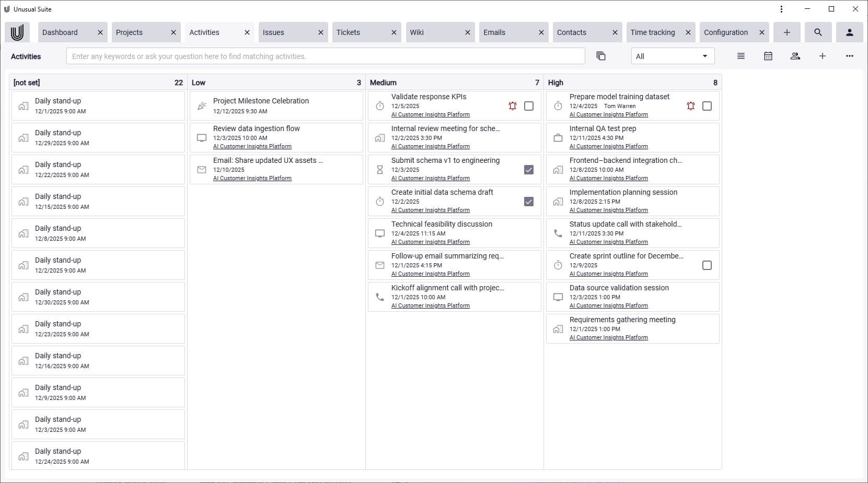This screenshot has height=483, width=868.
Task: Open the calendar view icon
Action: (x=768, y=56)
